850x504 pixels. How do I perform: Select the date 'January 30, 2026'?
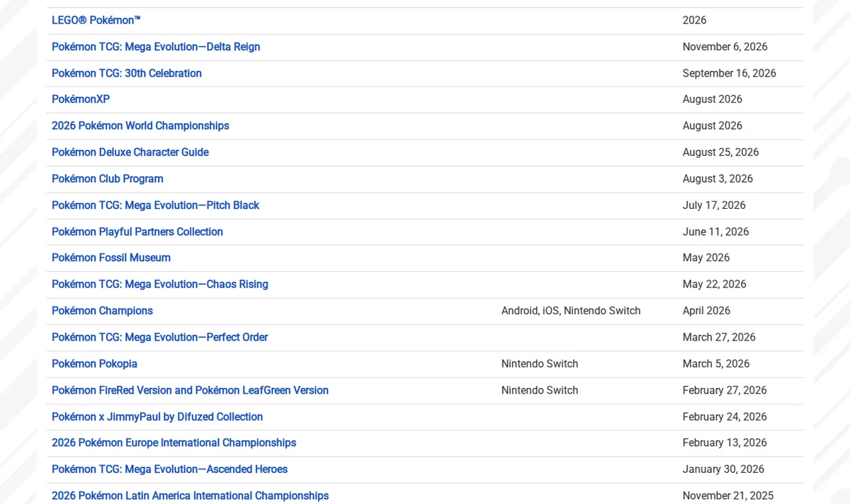723,469
